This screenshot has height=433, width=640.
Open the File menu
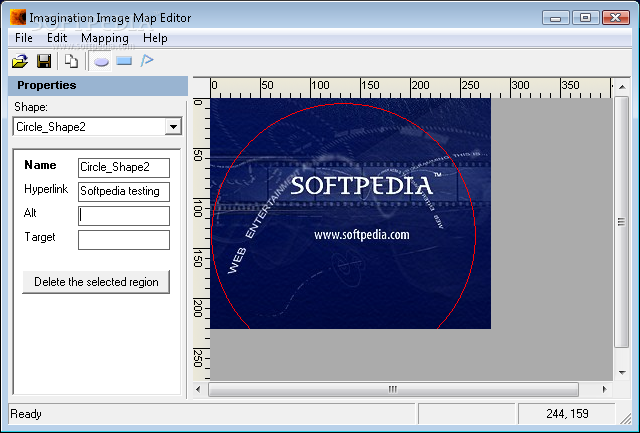click(x=24, y=38)
